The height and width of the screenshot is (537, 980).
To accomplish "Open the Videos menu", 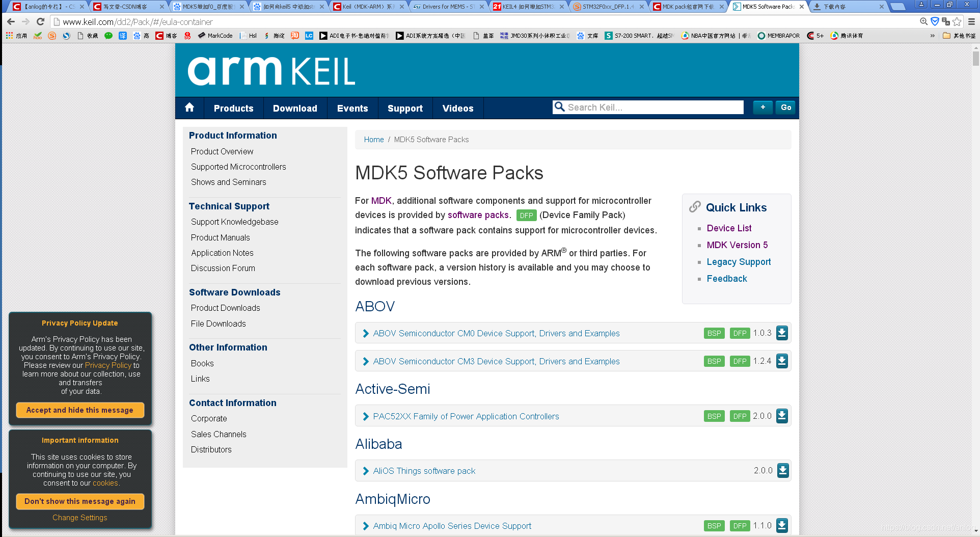I will click(458, 108).
